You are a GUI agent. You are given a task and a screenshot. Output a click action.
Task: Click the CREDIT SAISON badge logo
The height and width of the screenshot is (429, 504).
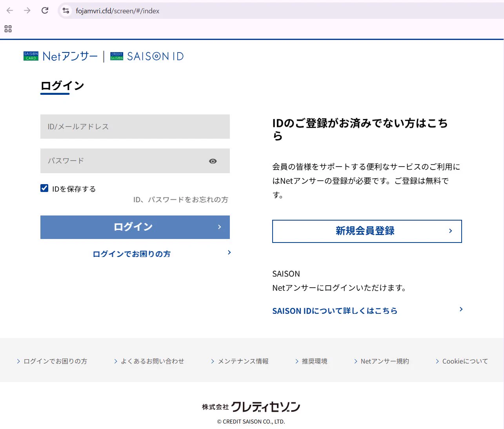point(116,56)
